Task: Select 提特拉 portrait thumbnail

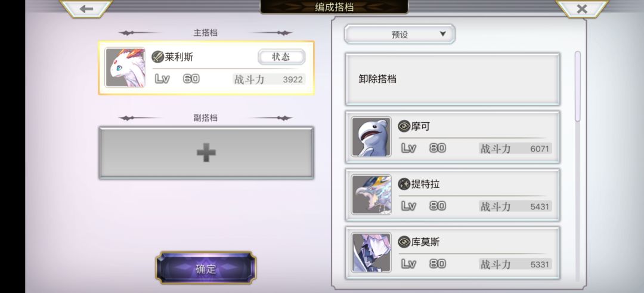Action: coord(371,195)
